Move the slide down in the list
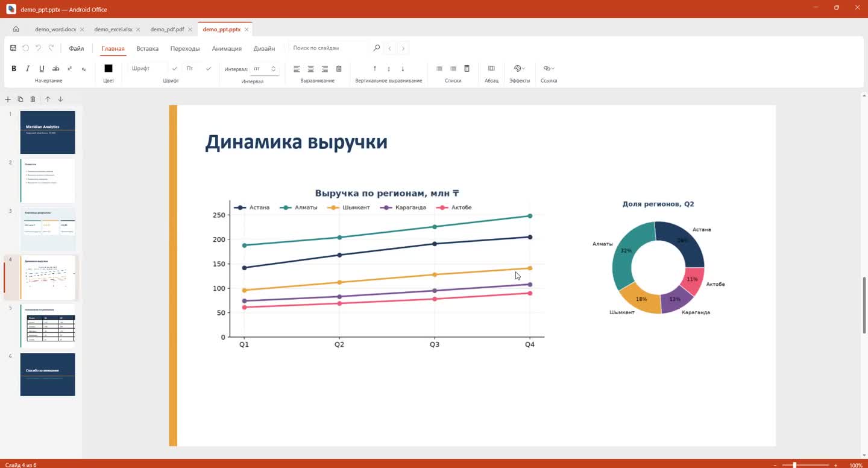Viewport: 868px width, 468px height. (60, 100)
